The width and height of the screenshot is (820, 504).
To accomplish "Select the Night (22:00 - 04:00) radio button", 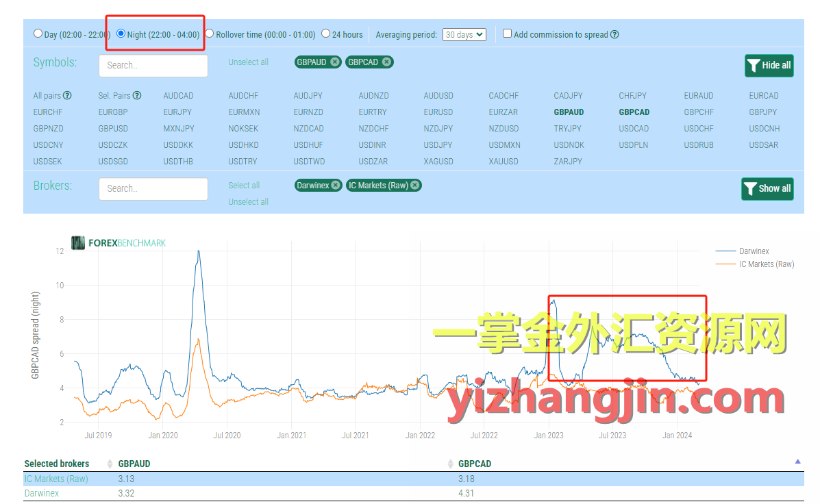I will click(x=121, y=34).
